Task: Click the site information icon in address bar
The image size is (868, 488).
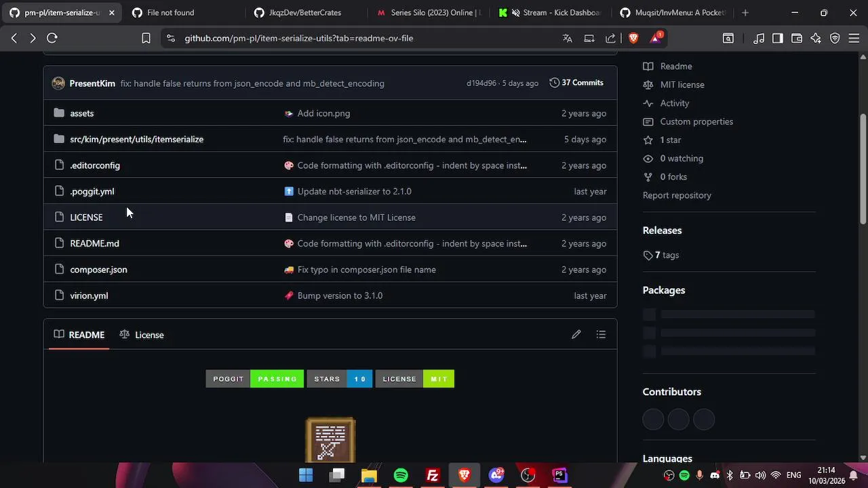Action: 170,38
